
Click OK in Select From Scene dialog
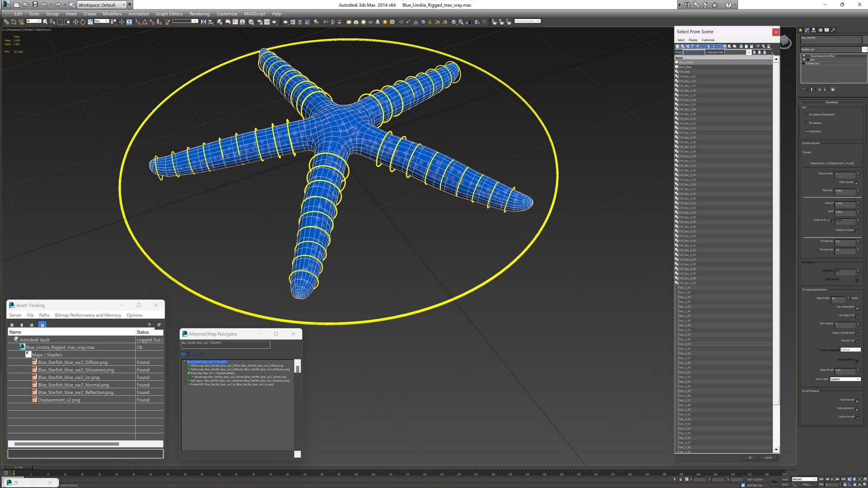pos(750,458)
